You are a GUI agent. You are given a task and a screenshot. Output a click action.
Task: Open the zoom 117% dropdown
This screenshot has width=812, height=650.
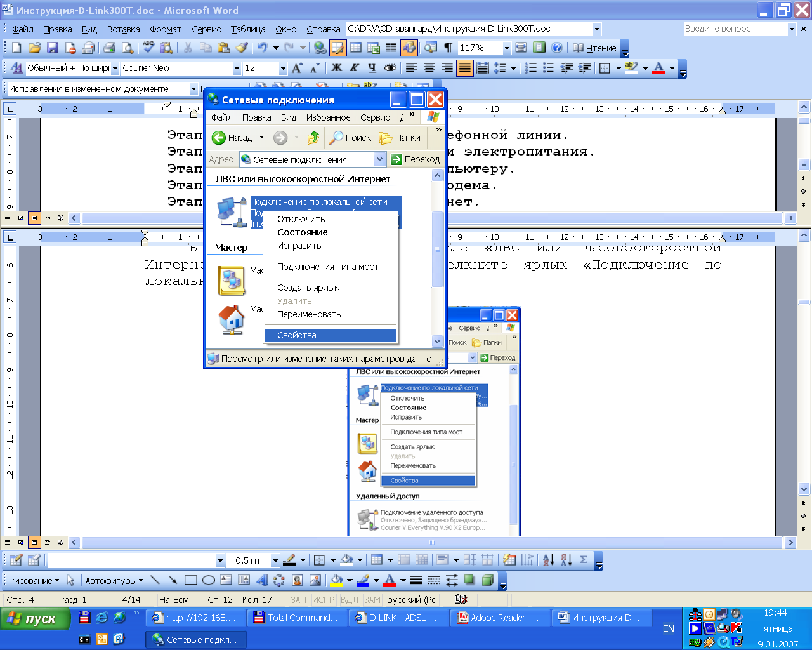point(507,48)
